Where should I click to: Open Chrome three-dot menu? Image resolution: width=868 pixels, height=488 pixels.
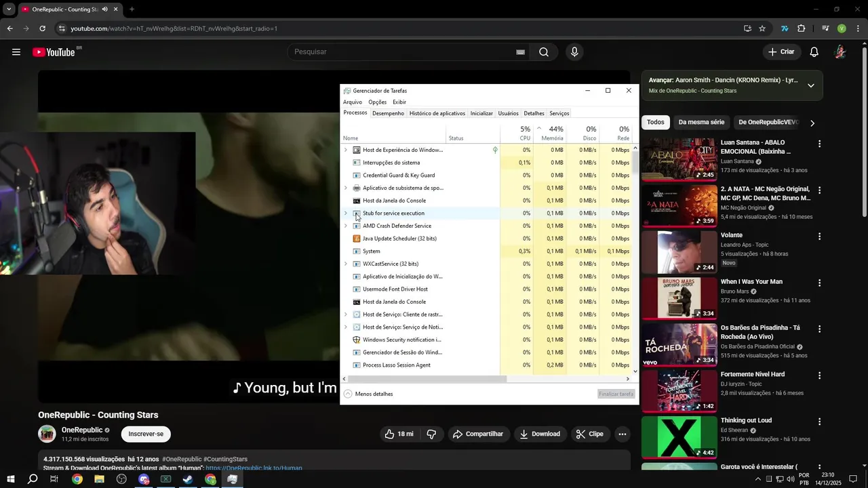[x=858, y=28]
